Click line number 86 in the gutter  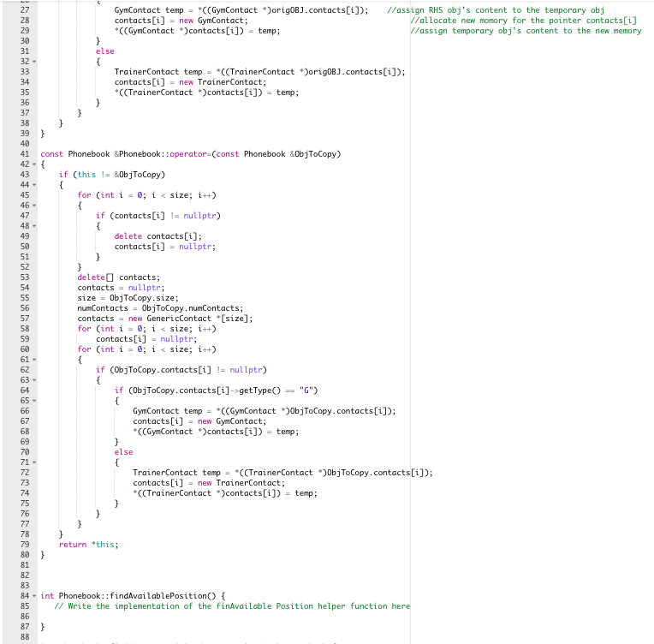(25, 617)
